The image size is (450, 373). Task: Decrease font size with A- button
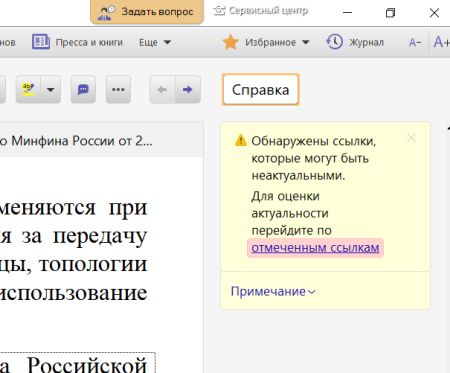click(415, 42)
